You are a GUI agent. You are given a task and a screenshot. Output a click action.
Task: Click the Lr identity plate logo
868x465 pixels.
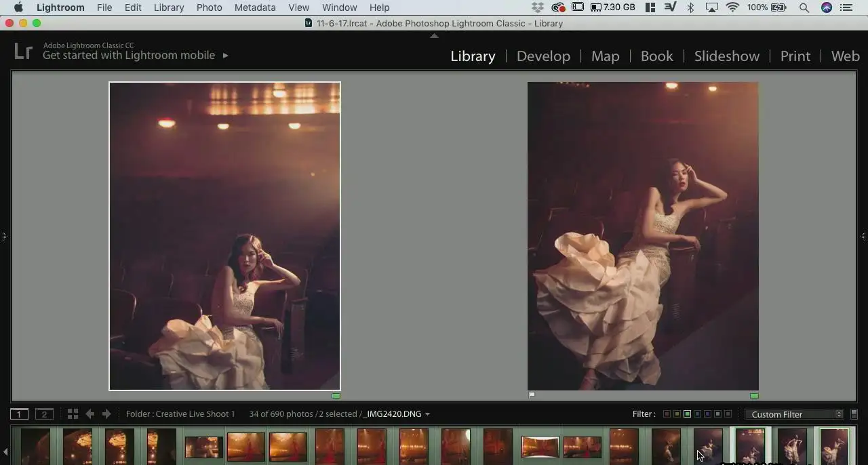pyautogui.click(x=23, y=51)
